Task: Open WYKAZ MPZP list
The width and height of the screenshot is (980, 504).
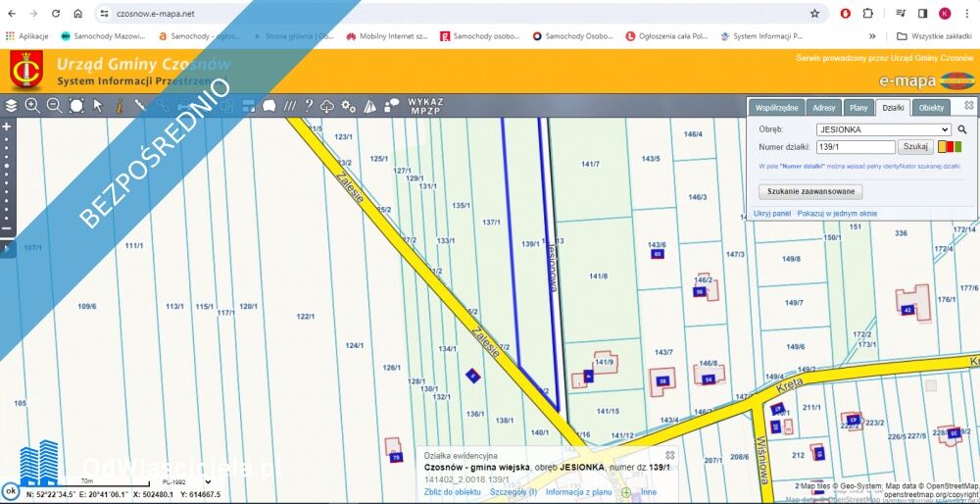Action: (425, 105)
